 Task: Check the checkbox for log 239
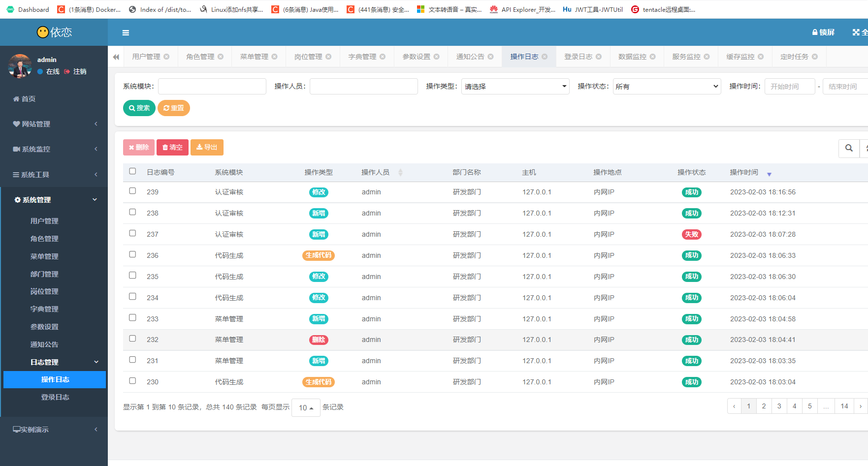click(132, 191)
